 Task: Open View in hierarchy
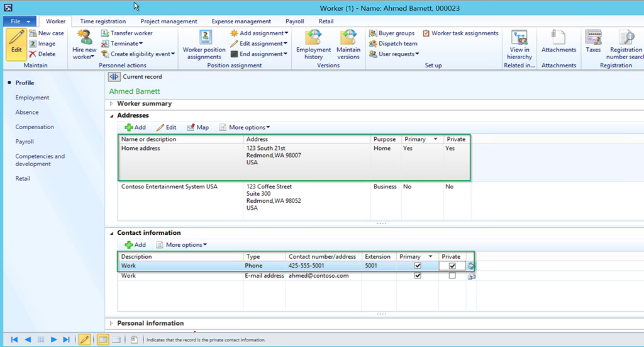pos(519,38)
